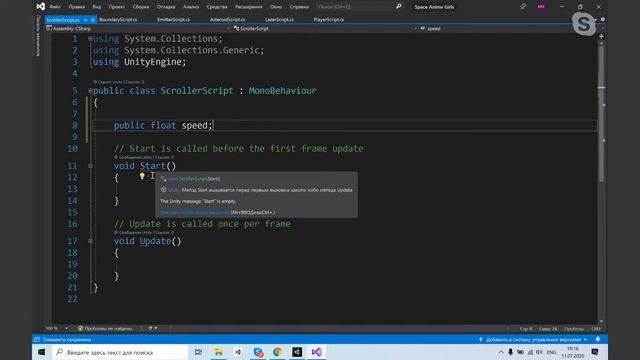Switch to PlayerScript.cs tab
This screenshot has width=640, height=360.
(x=329, y=20)
